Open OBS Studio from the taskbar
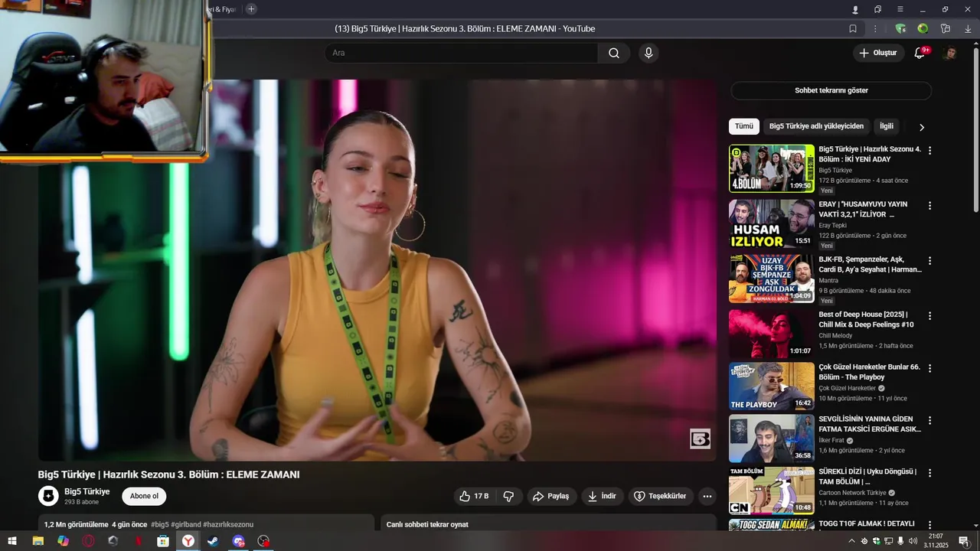The width and height of the screenshot is (980, 551). pyautogui.click(x=263, y=541)
